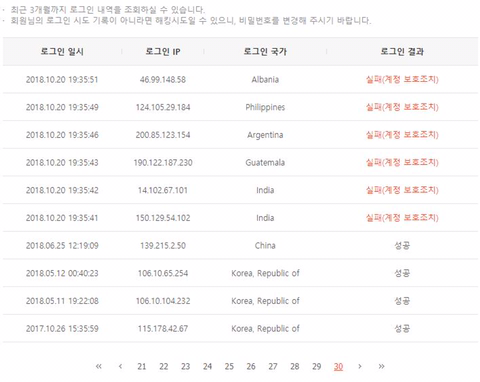Viewport: 480px width, 382px height.
Task: Select IP address 190.122.187.230
Action: [x=163, y=163]
